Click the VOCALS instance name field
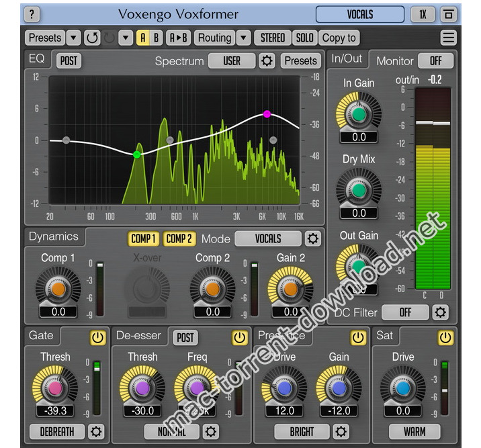The width and height of the screenshot is (481, 448). click(360, 14)
